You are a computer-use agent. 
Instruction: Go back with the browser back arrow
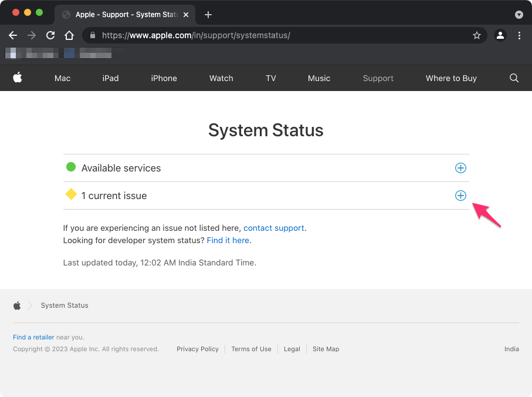coord(13,35)
